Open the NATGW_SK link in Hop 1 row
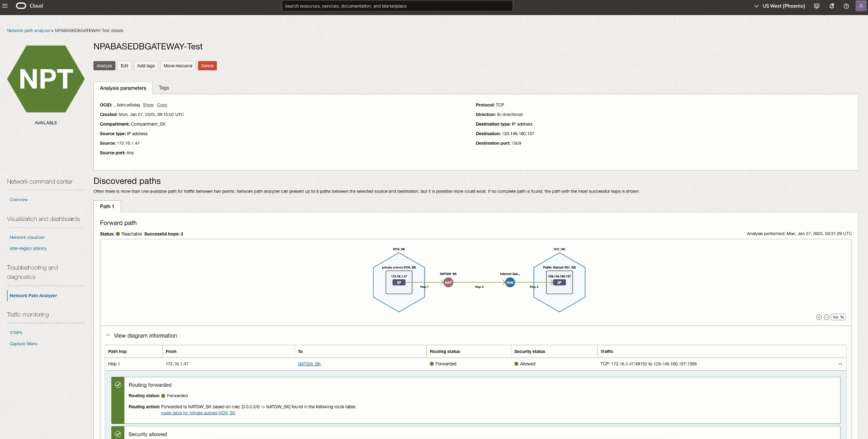The height and width of the screenshot is (439, 868). coord(309,364)
